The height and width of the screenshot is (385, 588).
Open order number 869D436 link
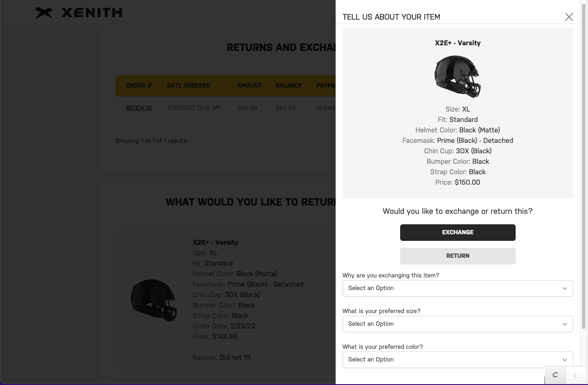coord(139,108)
